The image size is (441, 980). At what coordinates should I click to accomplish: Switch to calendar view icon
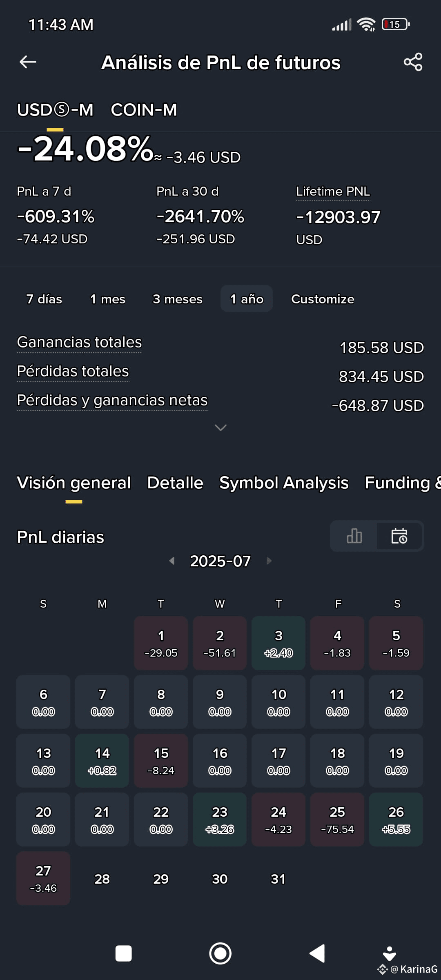click(x=399, y=536)
